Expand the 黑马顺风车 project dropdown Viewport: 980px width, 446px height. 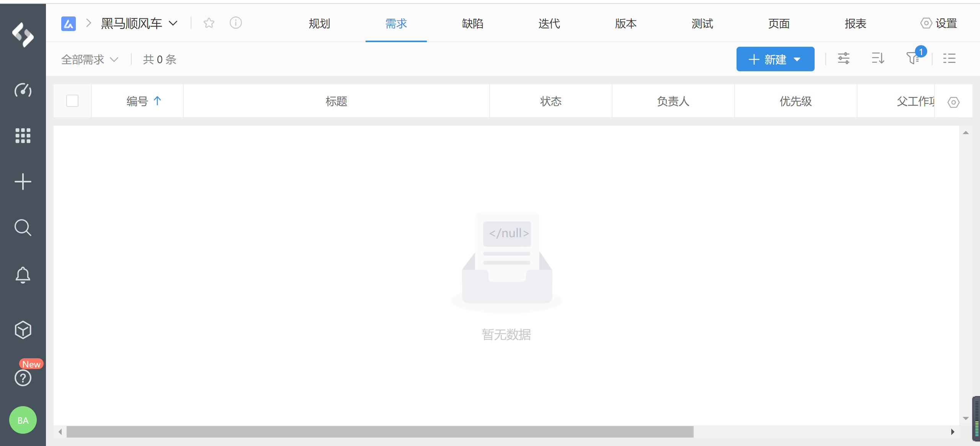tap(173, 23)
